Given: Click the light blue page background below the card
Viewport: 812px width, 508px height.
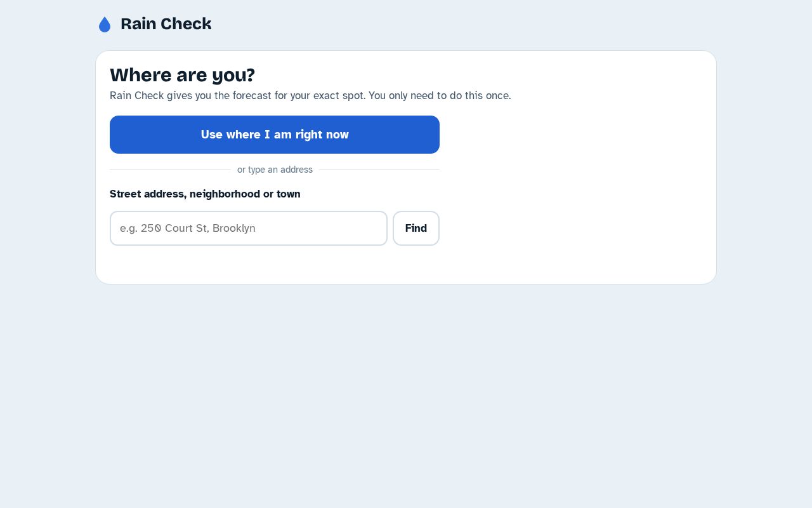Looking at the screenshot, I should click(406, 394).
